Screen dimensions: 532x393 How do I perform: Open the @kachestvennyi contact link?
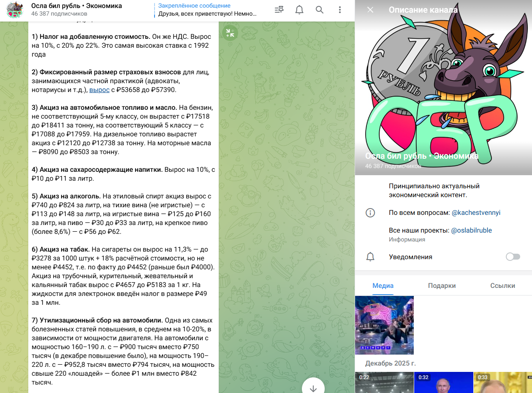tap(476, 213)
